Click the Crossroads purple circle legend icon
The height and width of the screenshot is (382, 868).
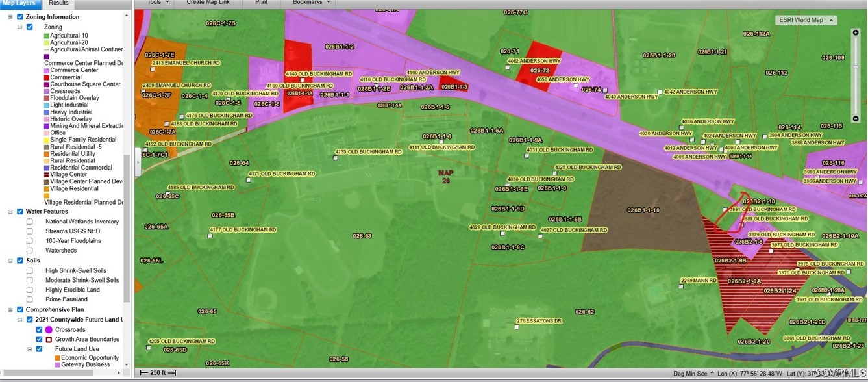pos(49,330)
